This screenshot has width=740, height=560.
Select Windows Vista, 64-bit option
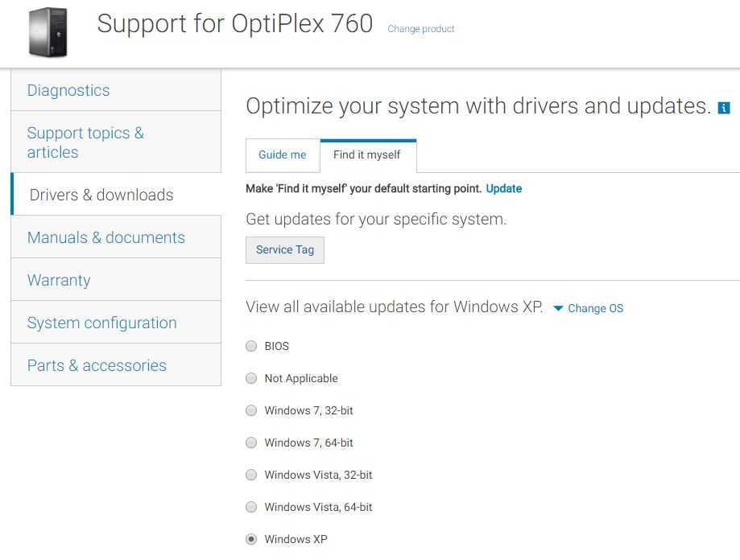(x=251, y=507)
